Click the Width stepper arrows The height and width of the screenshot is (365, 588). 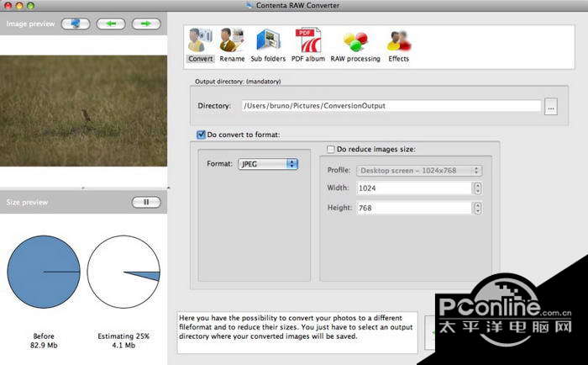tap(477, 188)
